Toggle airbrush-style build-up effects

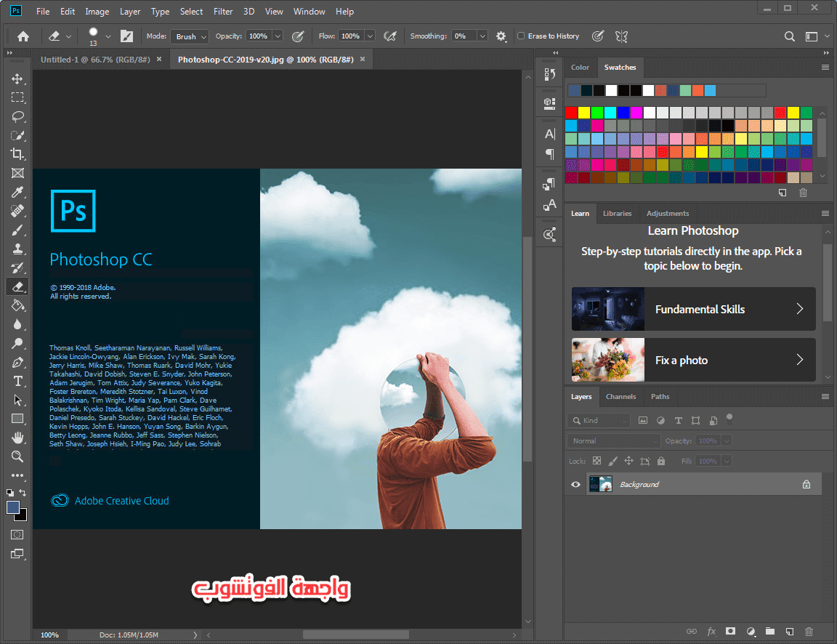click(x=390, y=36)
